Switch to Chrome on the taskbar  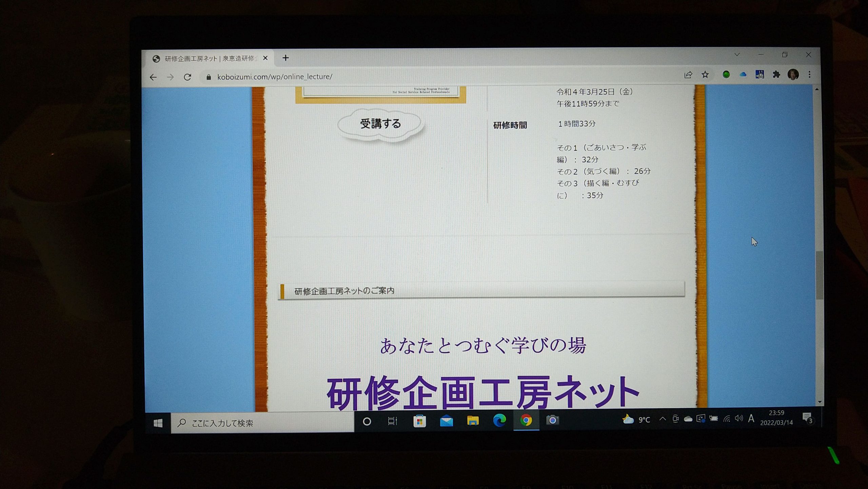(x=526, y=420)
